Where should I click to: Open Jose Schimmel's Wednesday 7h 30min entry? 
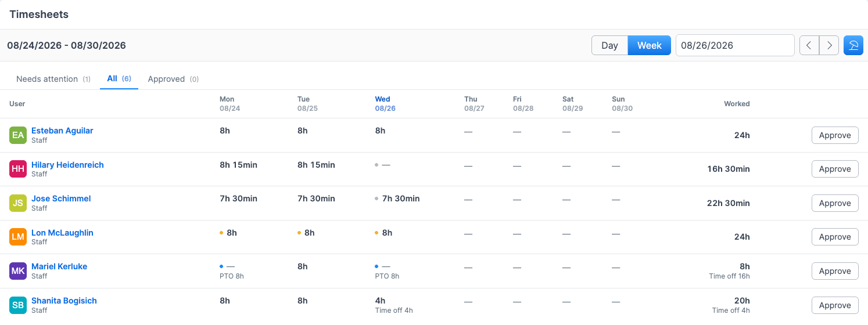(x=397, y=198)
